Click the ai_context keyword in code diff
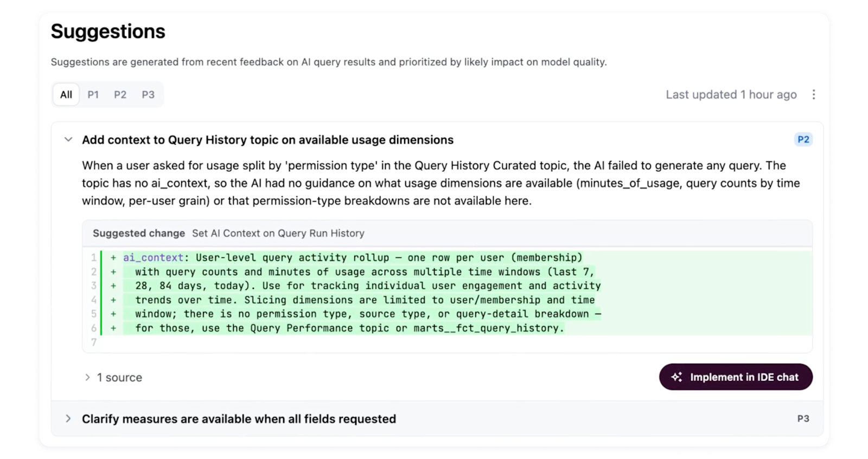 click(x=153, y=258)
